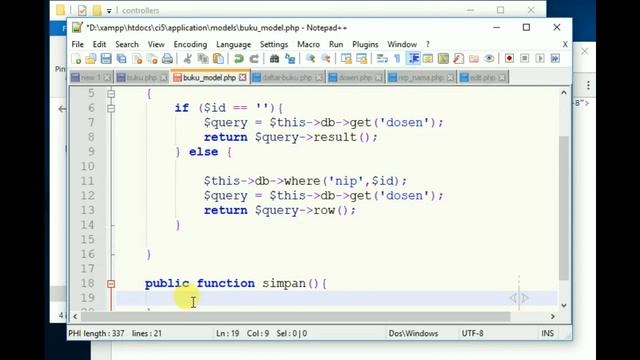640x360 pixels.
Task: Open the Function List toolbar icon
Action: pyautogui.click(x=458, y=59)
